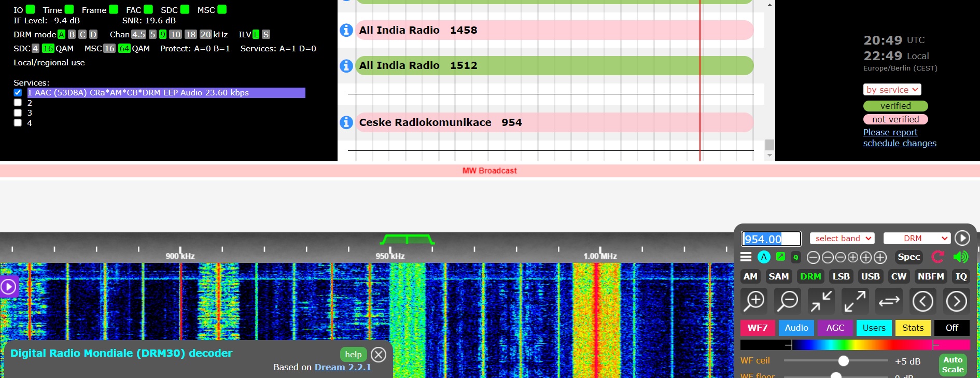Check the service 2 checkbox

[18, 103]
